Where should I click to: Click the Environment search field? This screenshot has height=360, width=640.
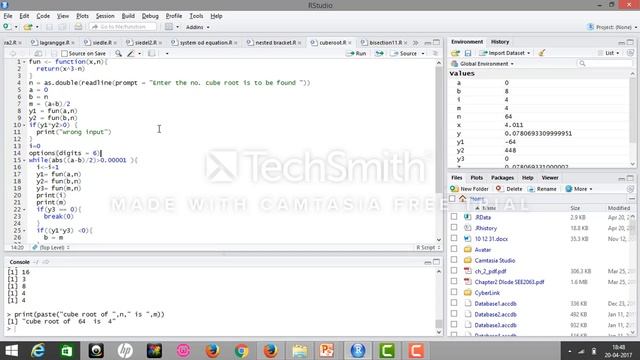[605, 64]
